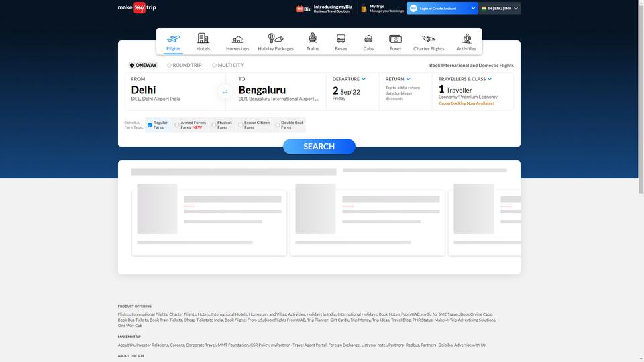Viewport: 644px width, 362px height.
Task: Open the Holiday Packages tab label
Action: coord(276,48)
